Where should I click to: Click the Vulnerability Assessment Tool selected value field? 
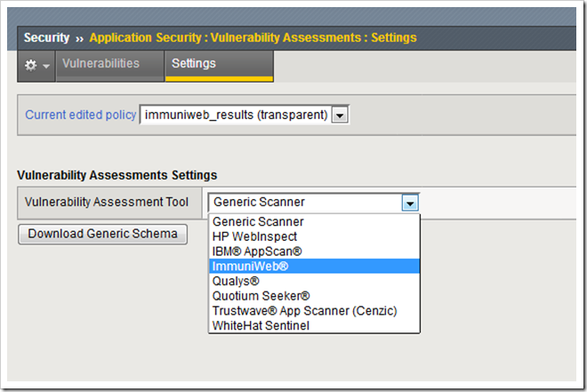(304, 203)
